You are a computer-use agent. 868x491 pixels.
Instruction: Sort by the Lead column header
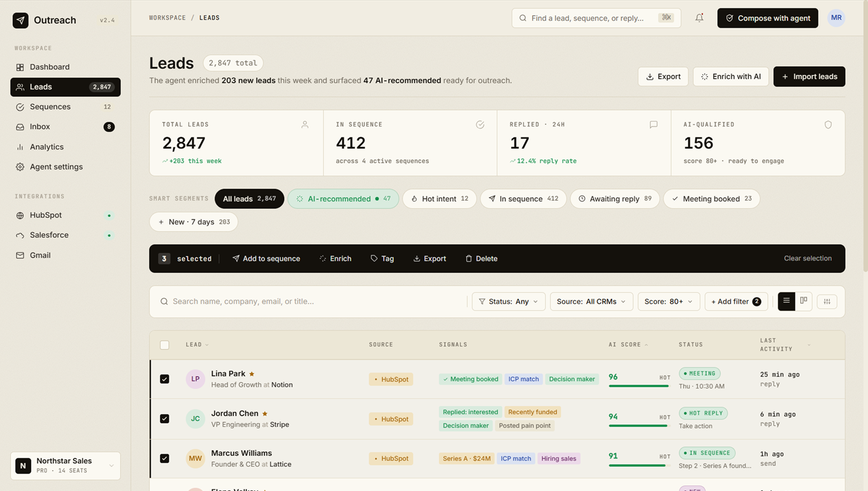(x=197, y=345)
